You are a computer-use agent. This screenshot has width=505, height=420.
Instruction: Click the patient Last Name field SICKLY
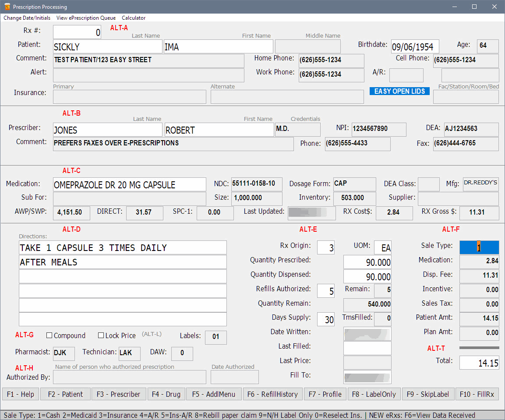pos(108,47)
